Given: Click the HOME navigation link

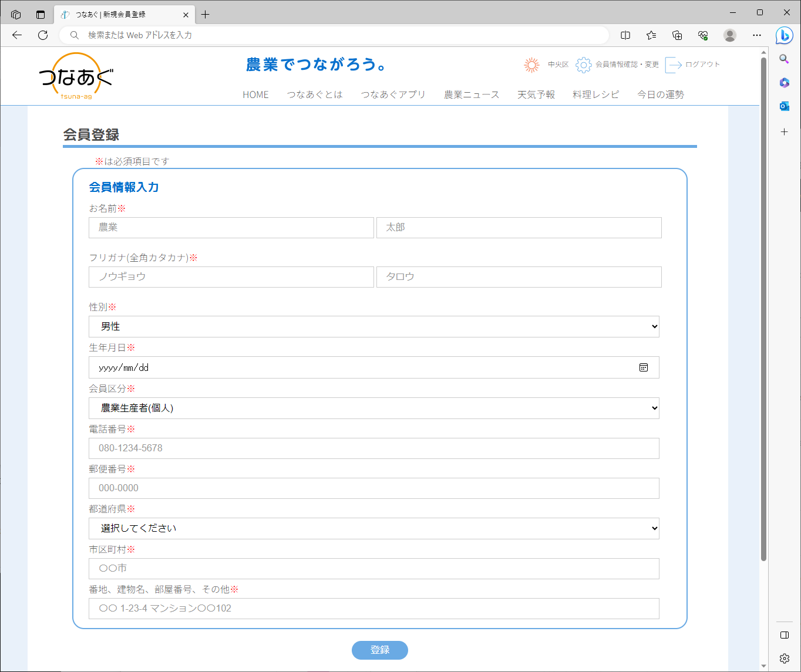Looking at the screenshot, I should tap(255, 94).
